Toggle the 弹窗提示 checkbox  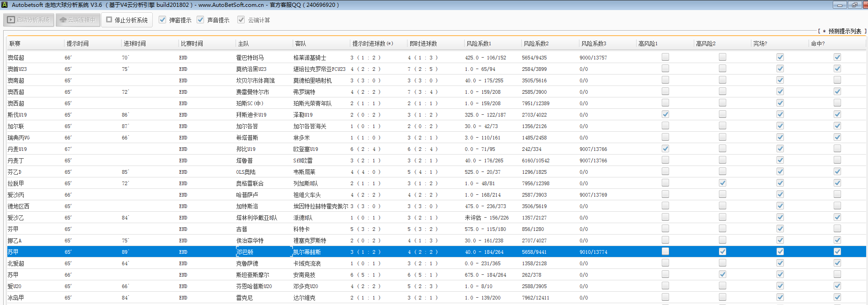point(162,20)
